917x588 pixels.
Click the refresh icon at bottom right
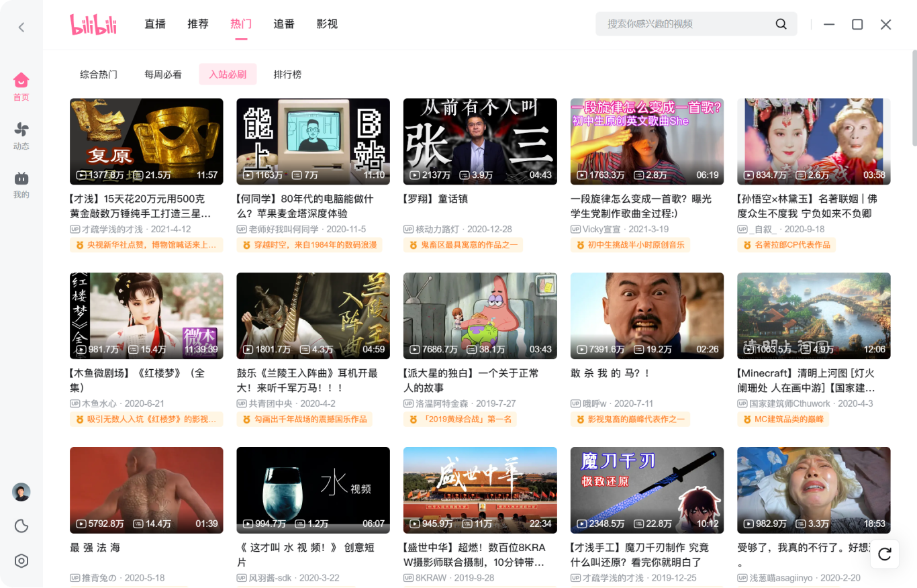[884, 554]
